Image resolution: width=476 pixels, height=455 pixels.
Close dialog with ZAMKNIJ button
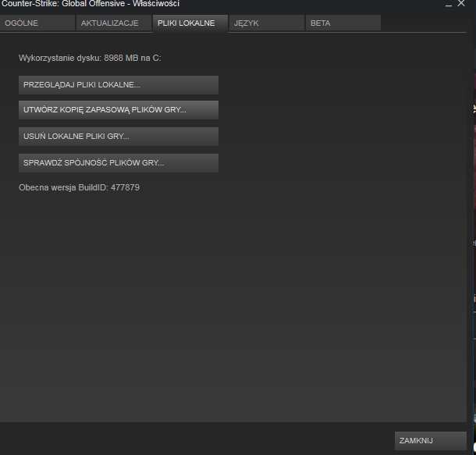click(431, 441)
